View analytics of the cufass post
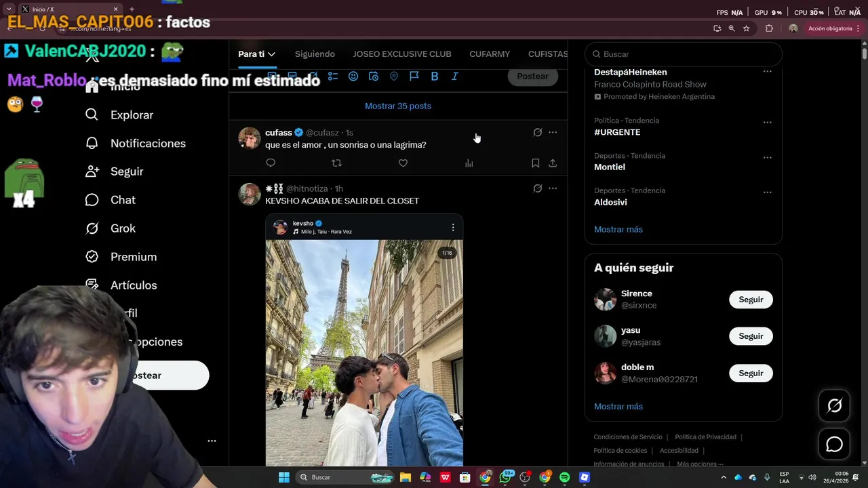The width and height of the screenshot is (868, 488). pyautogui.click(x=469, y=163)
